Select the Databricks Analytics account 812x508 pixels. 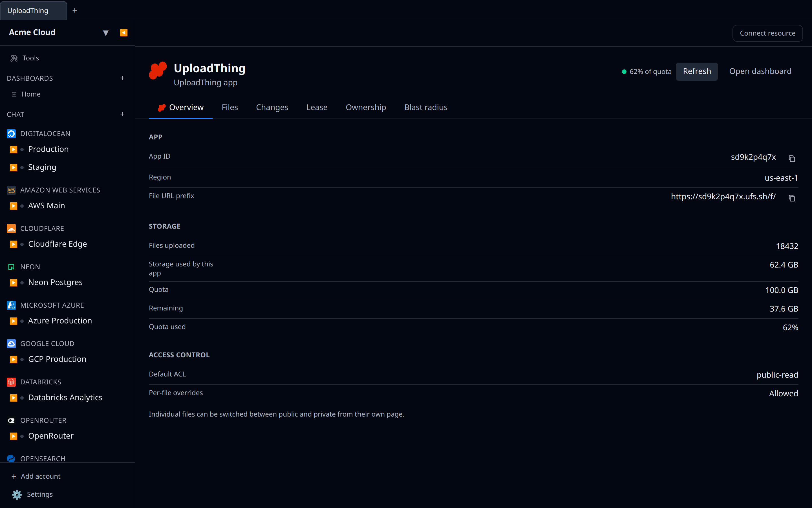[x=65, y=397]
